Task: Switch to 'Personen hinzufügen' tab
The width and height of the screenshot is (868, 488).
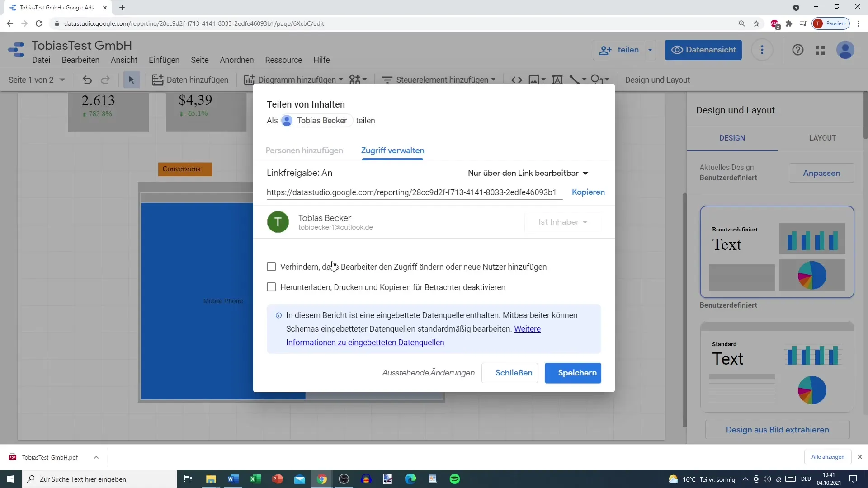Action: pyautogui.click(x=304, y=150)
